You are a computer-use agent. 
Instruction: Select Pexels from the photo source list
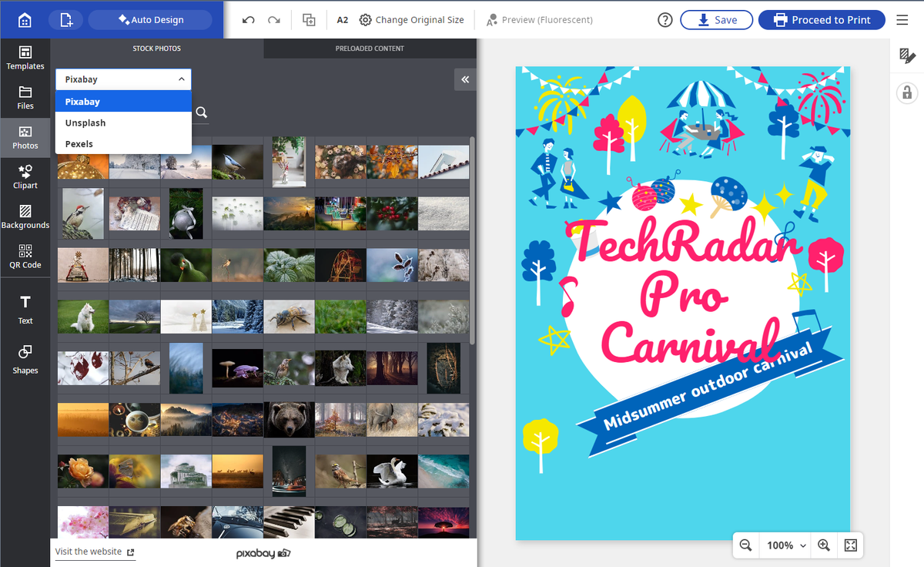[x=81, y=143]
